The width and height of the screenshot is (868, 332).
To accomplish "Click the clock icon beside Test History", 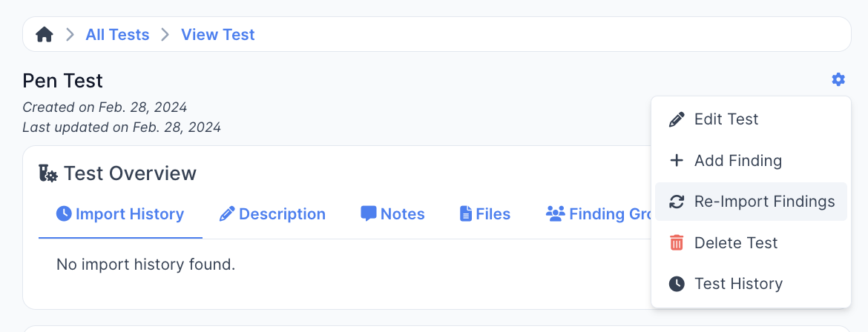I will [x=677, y=284].
